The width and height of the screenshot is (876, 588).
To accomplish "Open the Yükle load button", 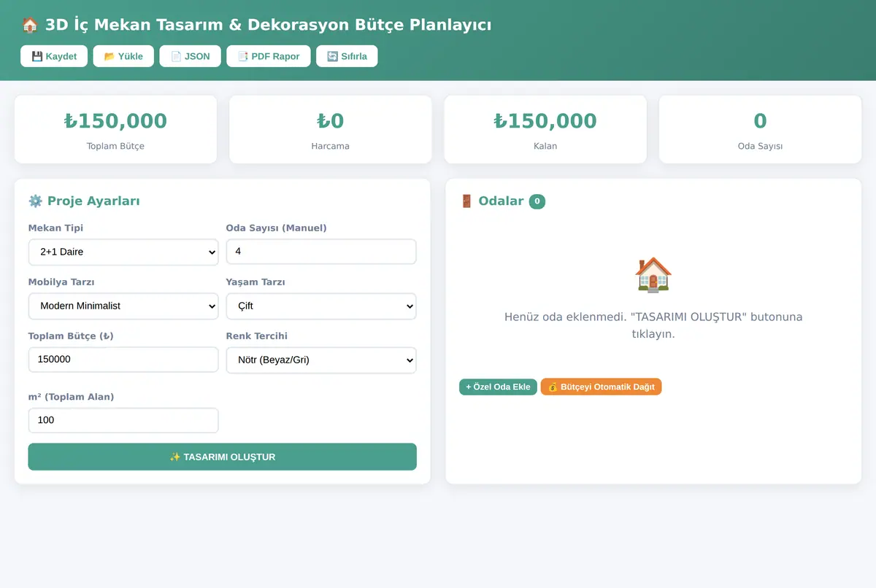I will pyautogui.click(x=123, y=56).
